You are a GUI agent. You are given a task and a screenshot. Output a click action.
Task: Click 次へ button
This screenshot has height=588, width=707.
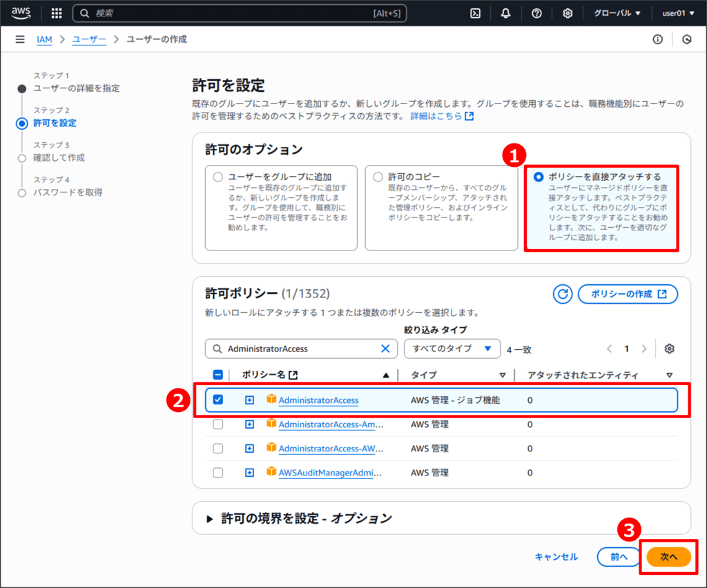tap(668, 557)
